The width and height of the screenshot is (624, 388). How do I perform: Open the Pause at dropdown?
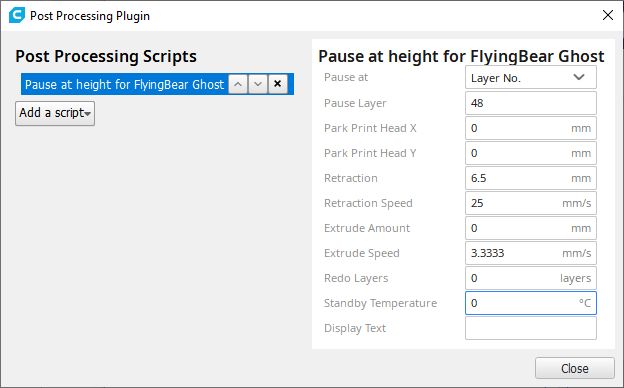[530, 77]
